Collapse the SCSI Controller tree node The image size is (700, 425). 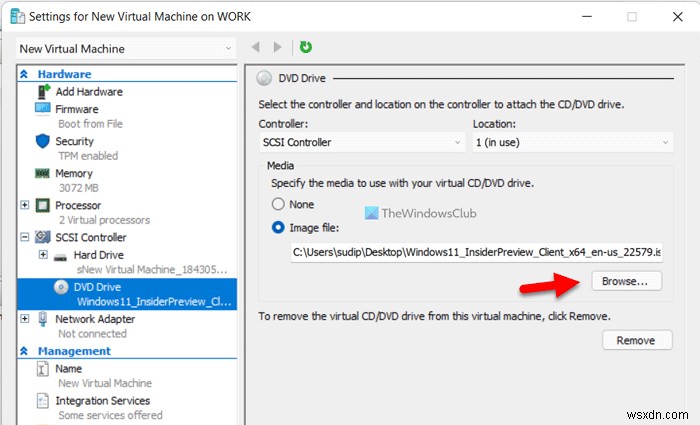coord(25,237)
